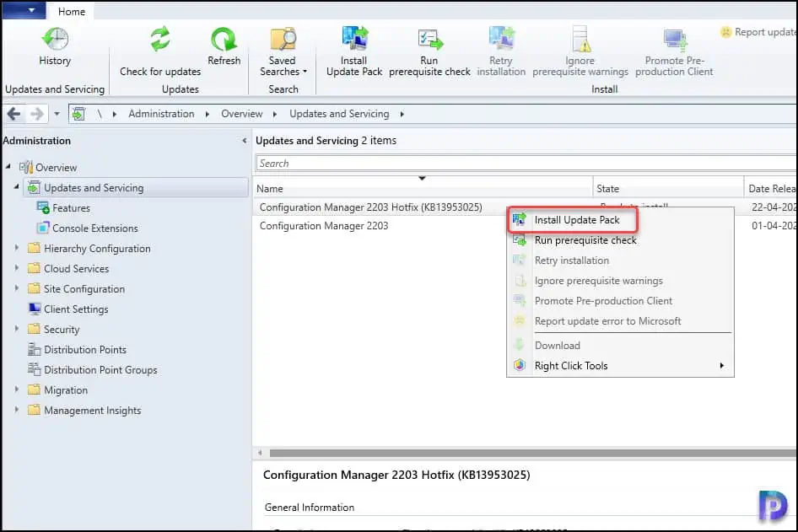Click the Distribution Point Groups node icon

click(34, 369)
